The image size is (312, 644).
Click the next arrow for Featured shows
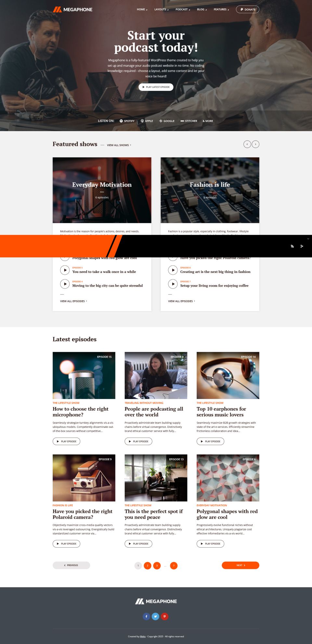[x=255, y=144]
